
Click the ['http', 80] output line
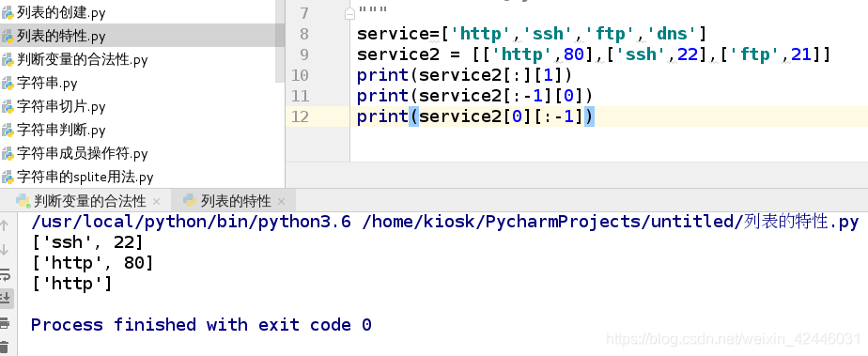click(x=92, y=263)
